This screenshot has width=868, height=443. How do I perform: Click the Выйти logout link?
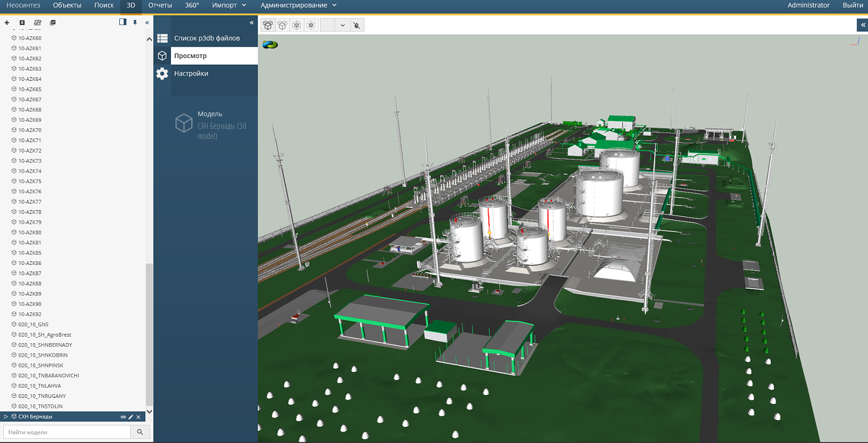click(x=852, y=5)
